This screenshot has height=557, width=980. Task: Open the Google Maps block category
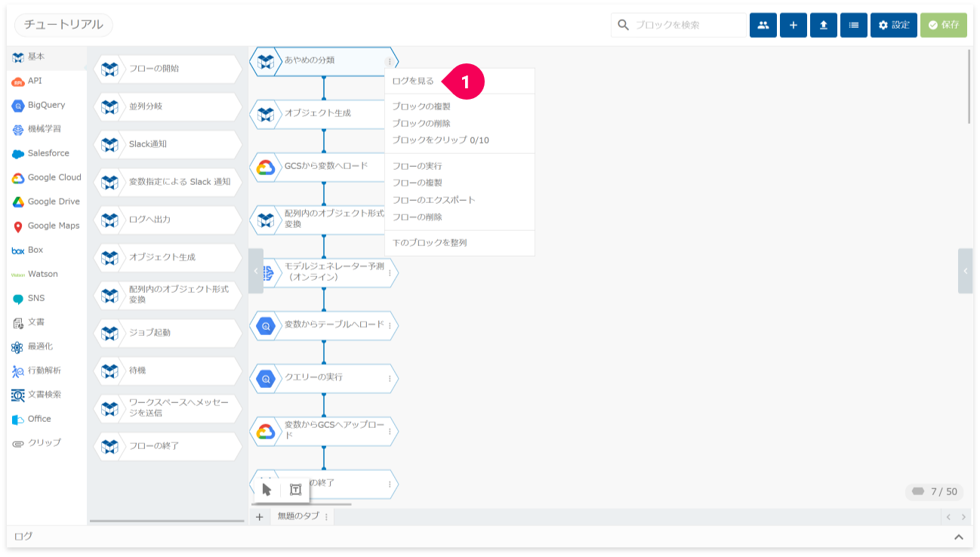click(x=53, y=226)
